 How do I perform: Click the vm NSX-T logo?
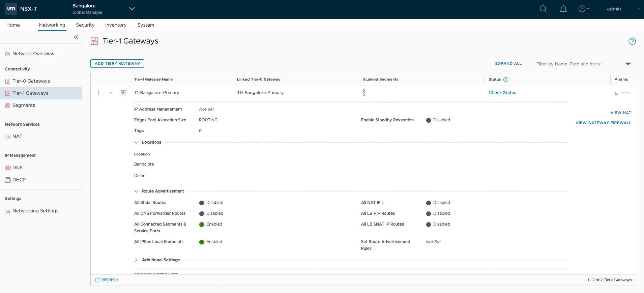22,9
